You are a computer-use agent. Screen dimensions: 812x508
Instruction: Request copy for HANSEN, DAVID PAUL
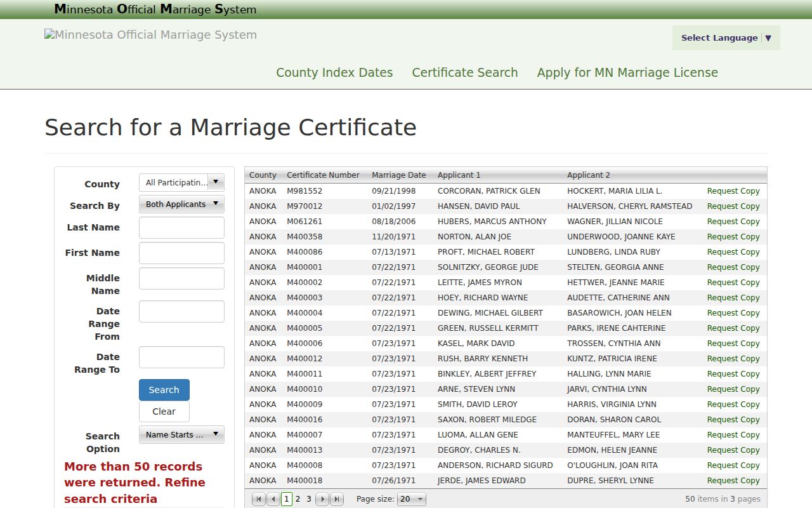tap(733, 206)
